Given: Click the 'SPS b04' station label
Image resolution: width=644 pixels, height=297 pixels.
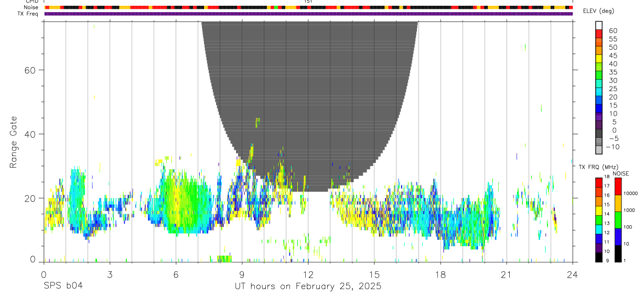Looking at the screenshot, I should tap(63, 287).
